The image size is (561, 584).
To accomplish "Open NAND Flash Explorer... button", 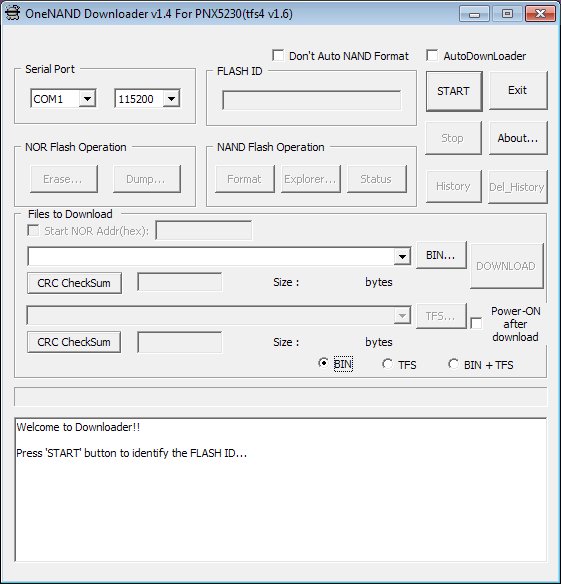I will tap(311, 179).
